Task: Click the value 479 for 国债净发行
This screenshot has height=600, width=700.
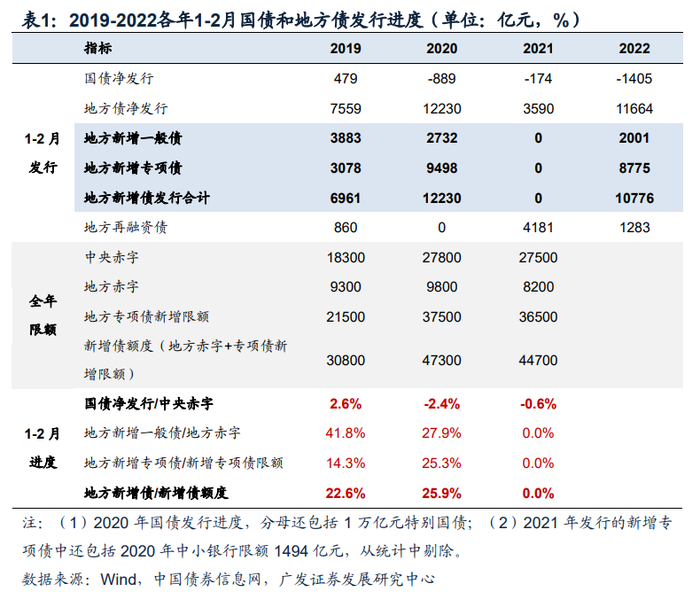Action: tap(345, 79)
